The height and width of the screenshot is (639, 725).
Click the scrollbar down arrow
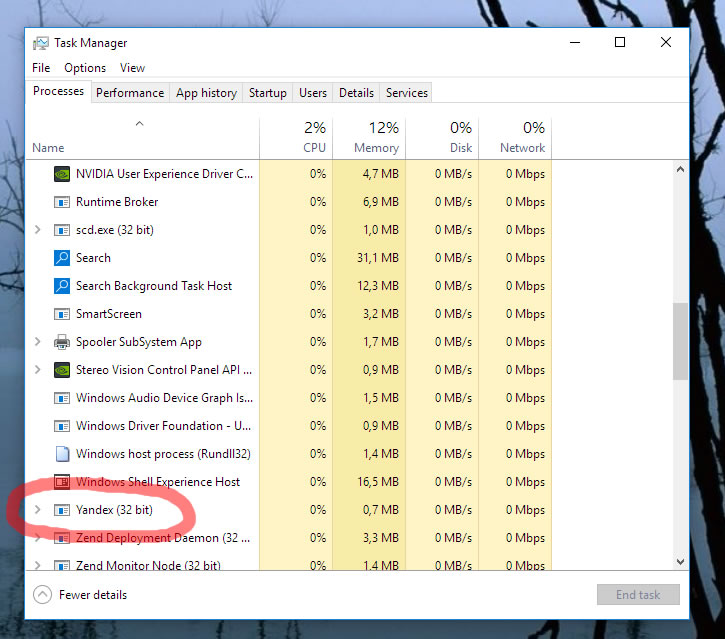(x=680, y=561)
